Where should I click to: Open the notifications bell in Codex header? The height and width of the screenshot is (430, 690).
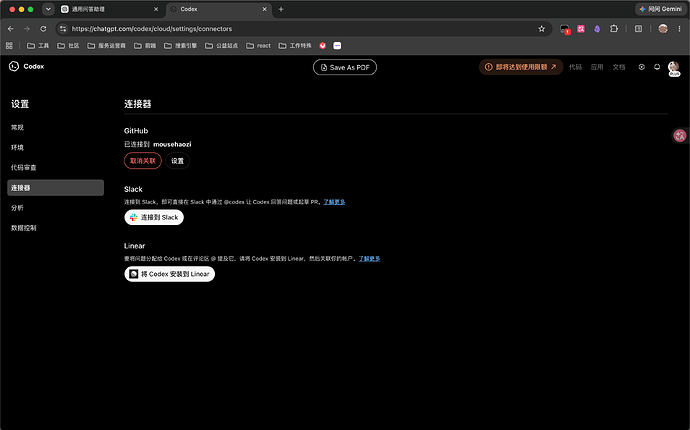tap(657, 67)
